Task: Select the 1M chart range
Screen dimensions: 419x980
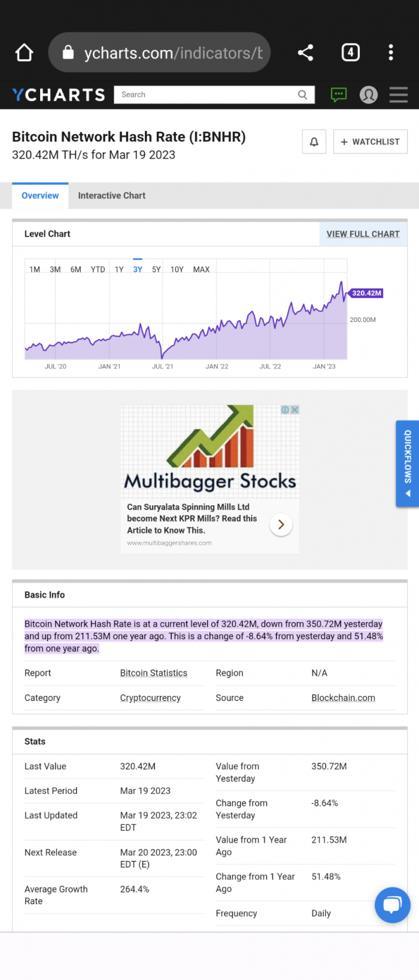Action: (35, 269)
